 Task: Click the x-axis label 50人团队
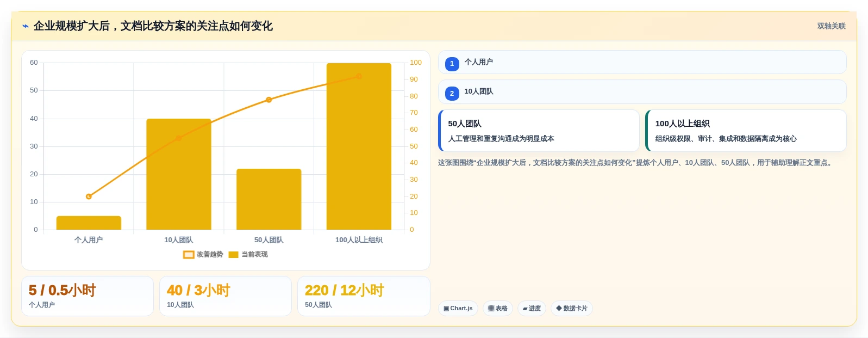269,240
